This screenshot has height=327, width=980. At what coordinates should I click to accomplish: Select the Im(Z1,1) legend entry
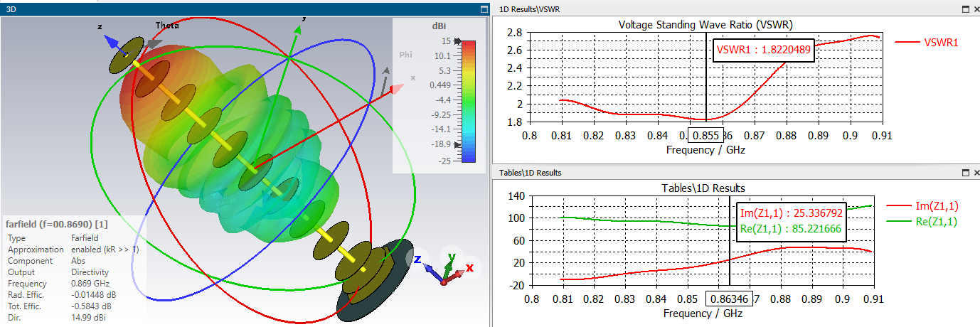[x=924, y=205]
